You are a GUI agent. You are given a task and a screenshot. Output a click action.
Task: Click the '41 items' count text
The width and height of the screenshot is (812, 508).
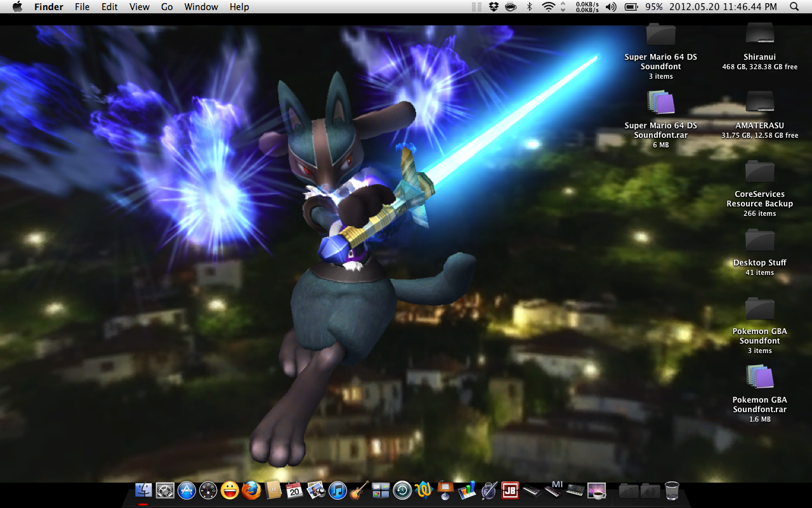760,272
